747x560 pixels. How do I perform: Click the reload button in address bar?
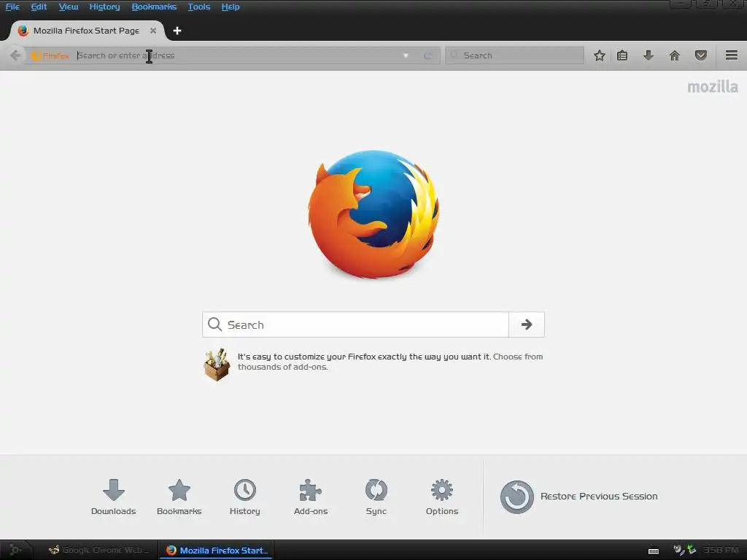coord(428,55)
